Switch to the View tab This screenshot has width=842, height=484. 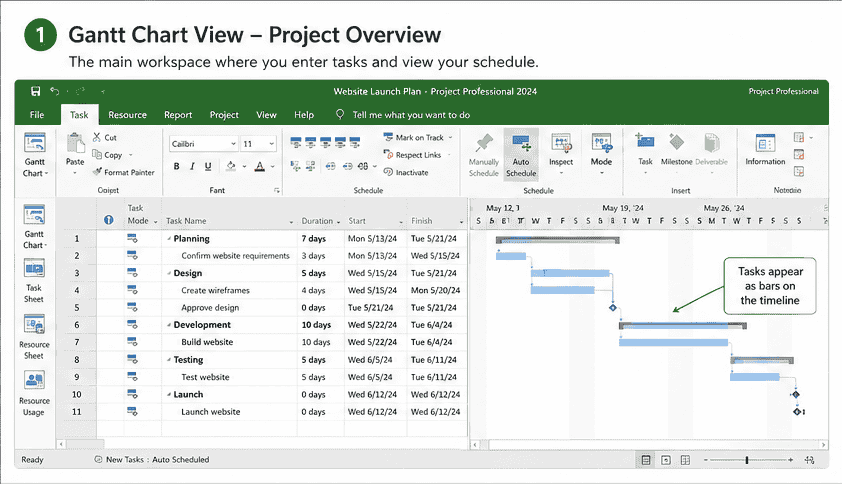pos(266,115)
